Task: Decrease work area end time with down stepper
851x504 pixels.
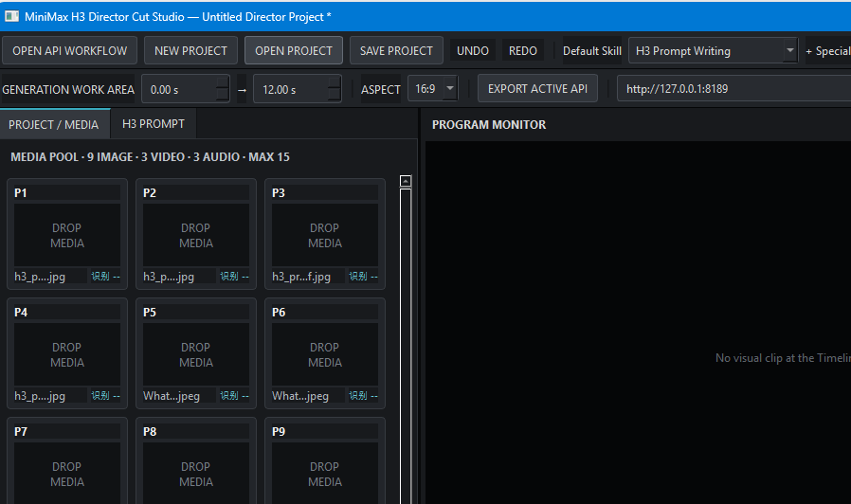Action: coord(335,96)
